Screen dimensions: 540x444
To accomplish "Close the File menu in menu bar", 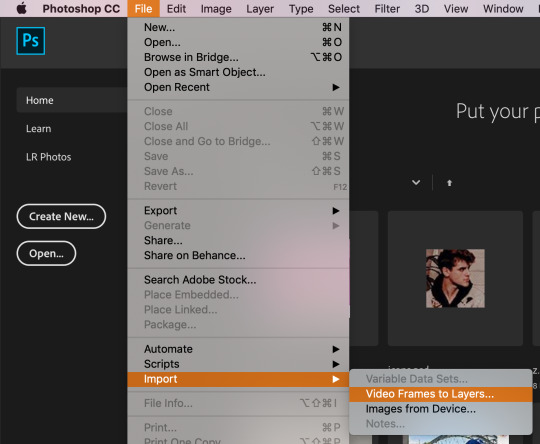I will tap(143, 9).
